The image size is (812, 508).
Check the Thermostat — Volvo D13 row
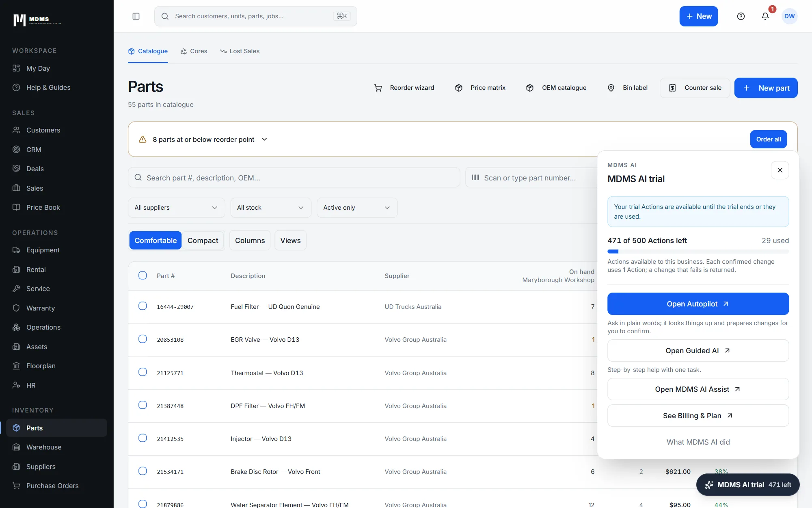pos(143,372)
